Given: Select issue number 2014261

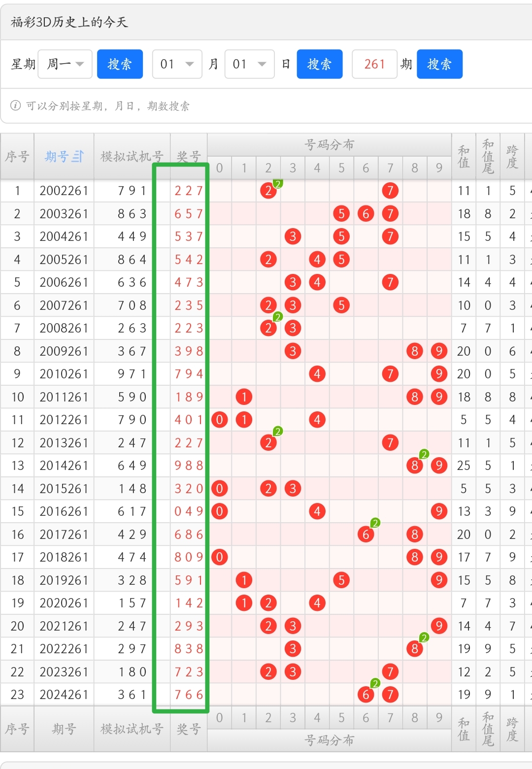Looking at the screenshot, I should coord(64,466).
